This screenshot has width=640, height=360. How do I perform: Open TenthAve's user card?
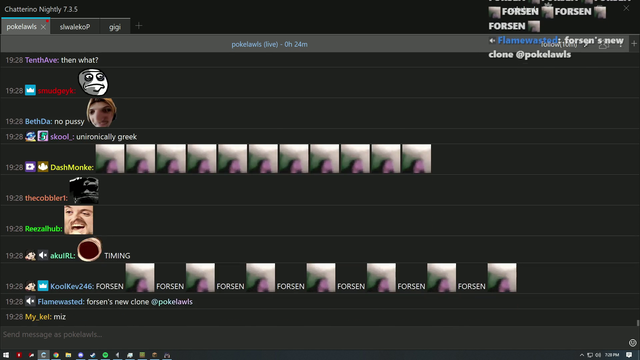click(41, 60)
